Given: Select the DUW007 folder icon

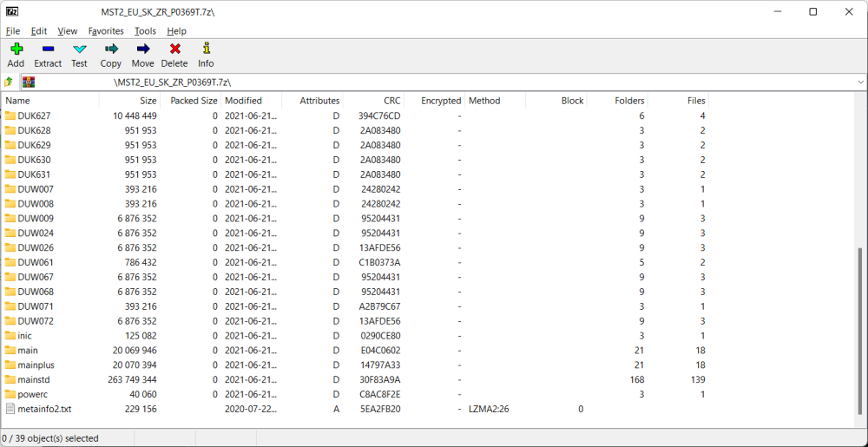Looking at the screenshot, I should click(x=10, y=189).
